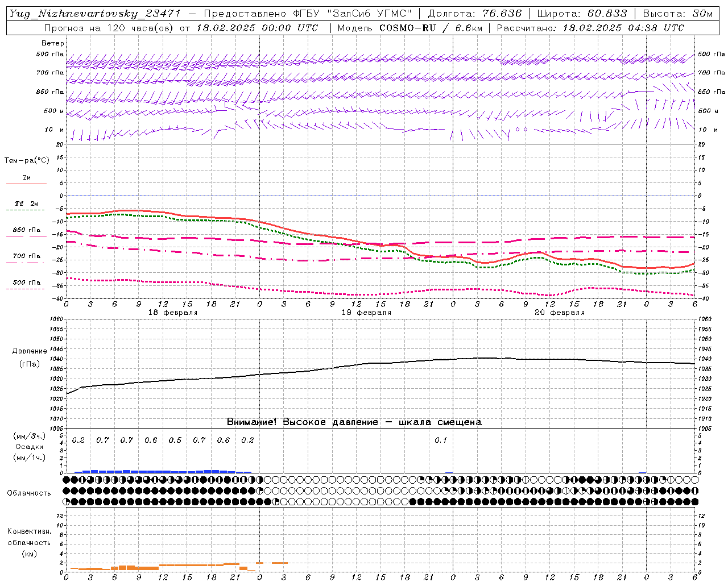Click the dotted line sample beneath legend 500 гПа
728x582 pixels.
[x=25, y=289]
